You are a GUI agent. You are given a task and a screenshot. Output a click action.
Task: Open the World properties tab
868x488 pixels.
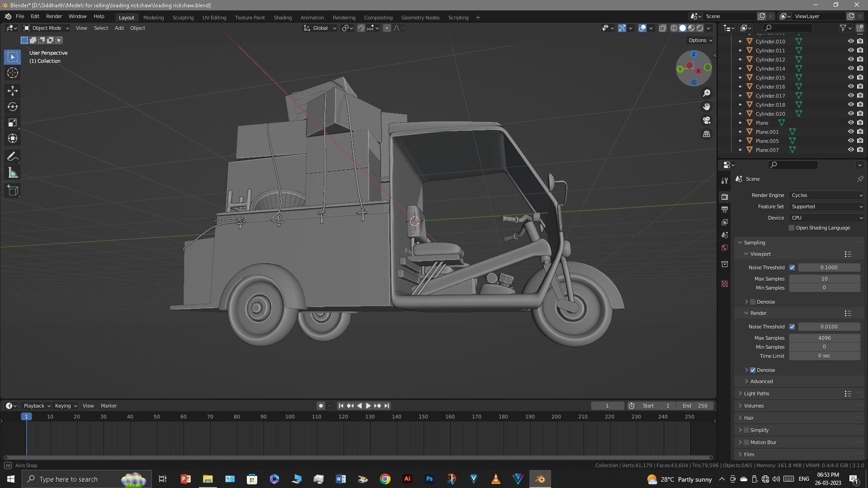pos(725,248)
